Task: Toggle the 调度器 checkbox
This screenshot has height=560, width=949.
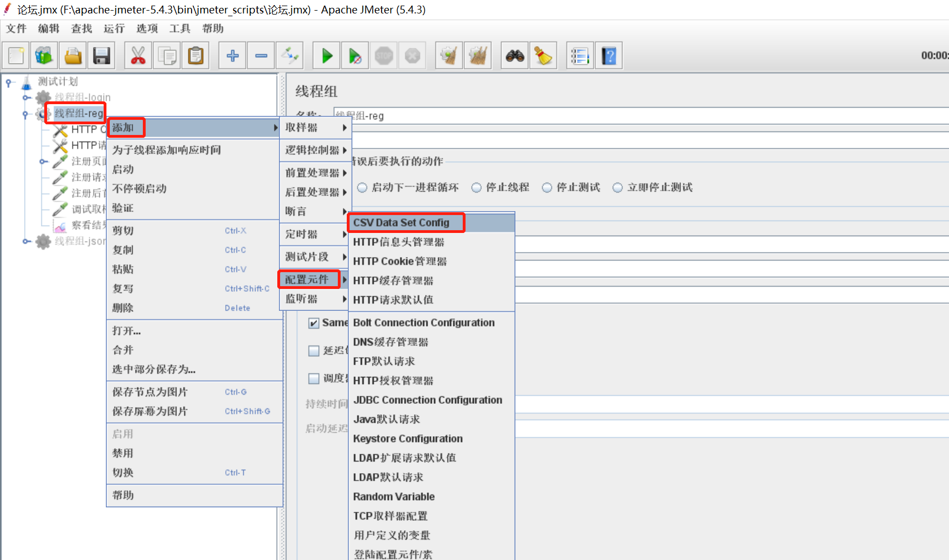Action: 314,379
